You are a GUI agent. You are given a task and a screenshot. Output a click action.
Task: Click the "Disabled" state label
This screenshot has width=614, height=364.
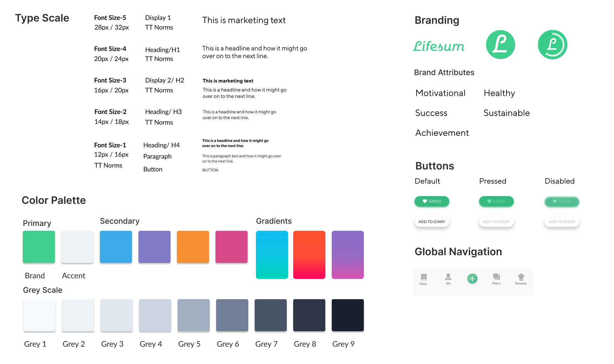pyautogui.click(x=560, y=181)
